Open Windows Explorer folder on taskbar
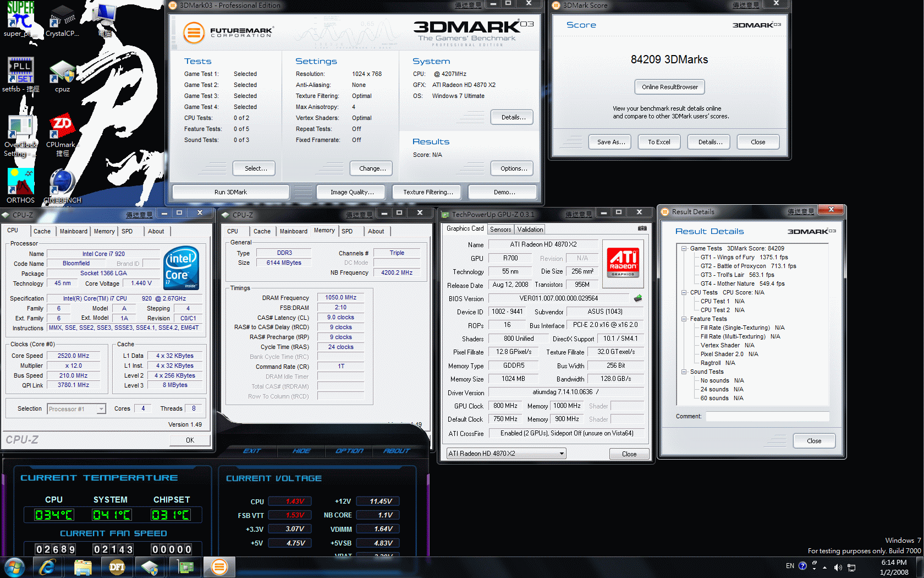This screenshot has width=924, height=578. 82,567
